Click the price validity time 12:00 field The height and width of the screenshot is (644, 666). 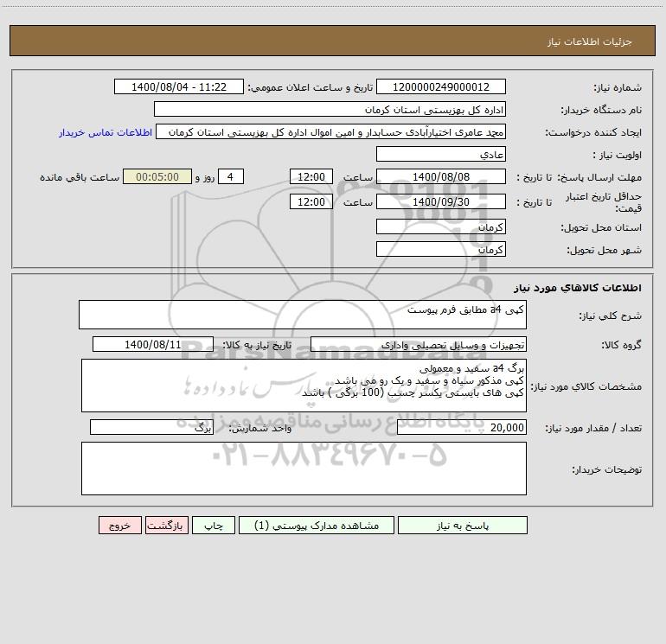coord(311,201)
